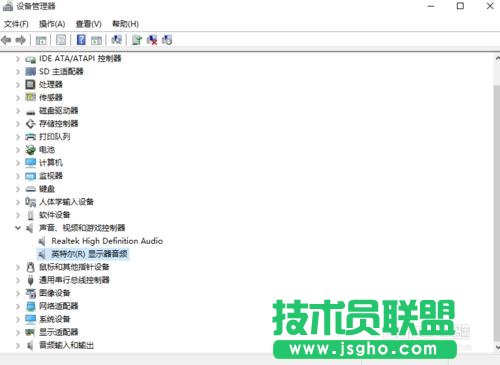Open the 帮助(H) menu
The image size is (500, 365).
125,24
